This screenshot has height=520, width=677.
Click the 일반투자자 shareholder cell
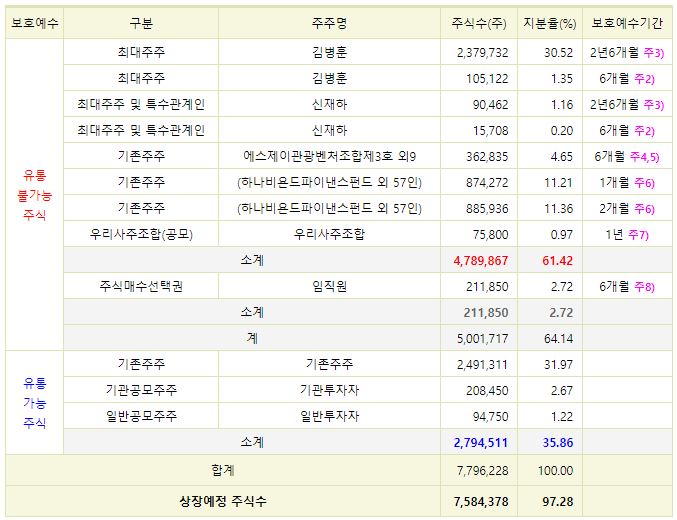pyautogui.click(x=329, y=416)
